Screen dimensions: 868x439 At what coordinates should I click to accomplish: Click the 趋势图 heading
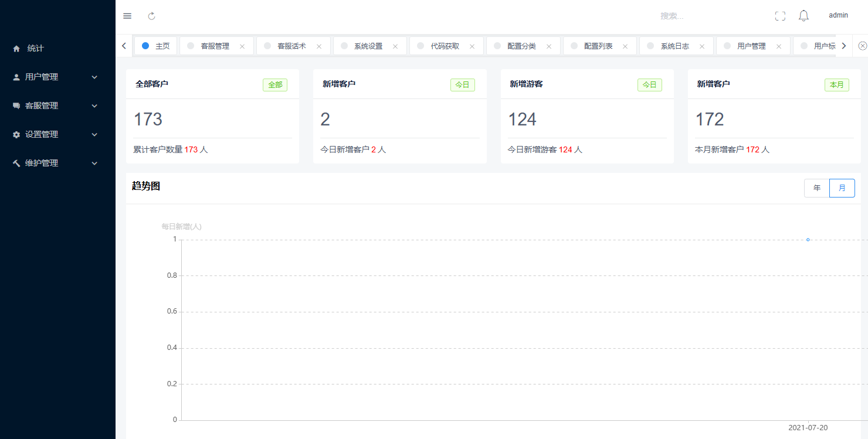(x=146, y=186)
